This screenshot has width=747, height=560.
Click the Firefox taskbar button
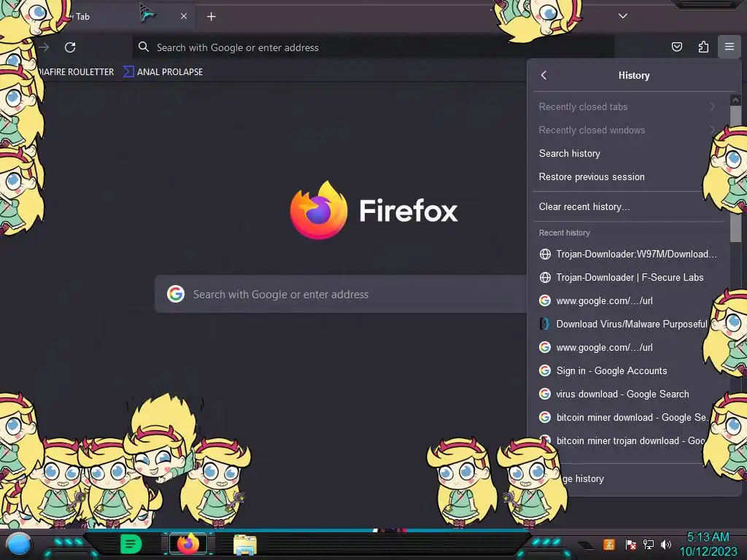coord(188,544)
